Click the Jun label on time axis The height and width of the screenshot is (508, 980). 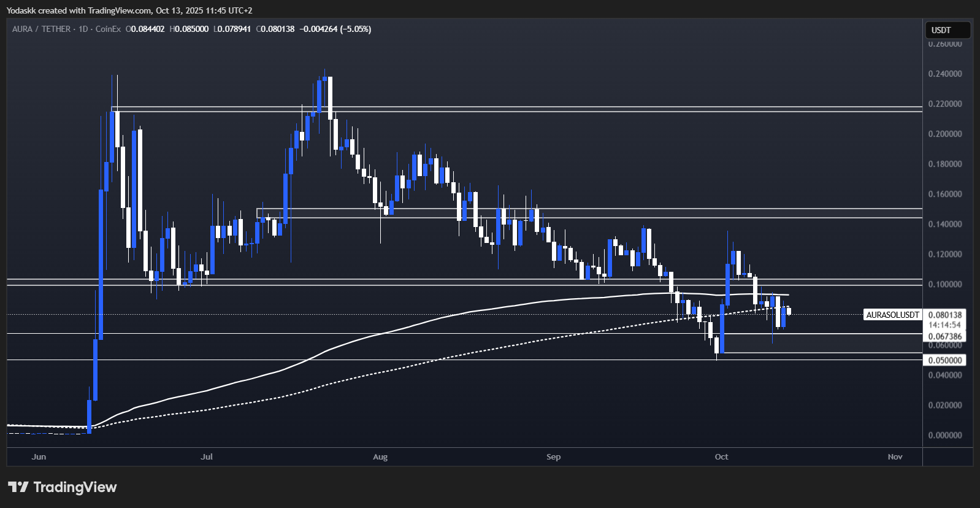point(39,456)
